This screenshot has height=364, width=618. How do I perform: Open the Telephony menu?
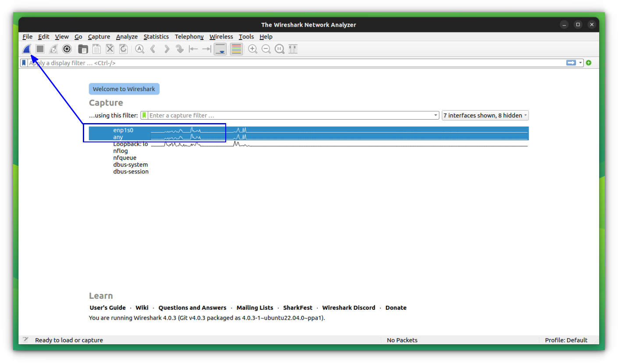pos(189,37)
